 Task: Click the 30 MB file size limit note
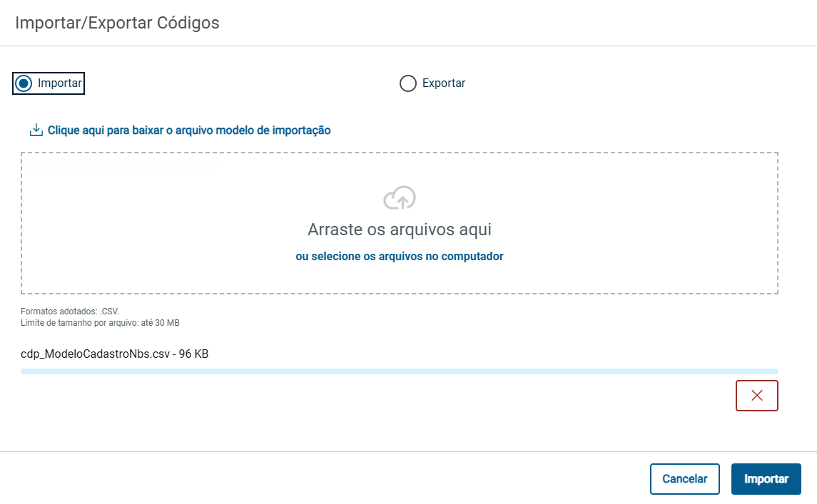100,323
